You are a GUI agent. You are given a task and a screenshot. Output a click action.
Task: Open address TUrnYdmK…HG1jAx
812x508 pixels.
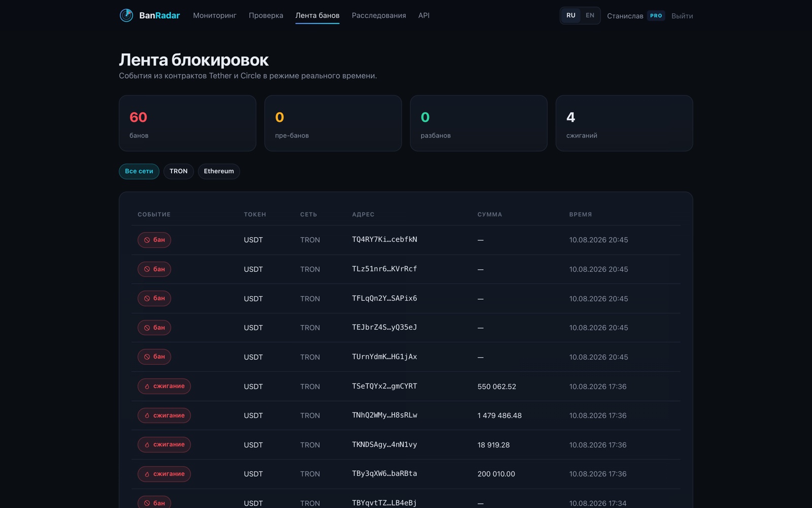click(x=385, y=357)
